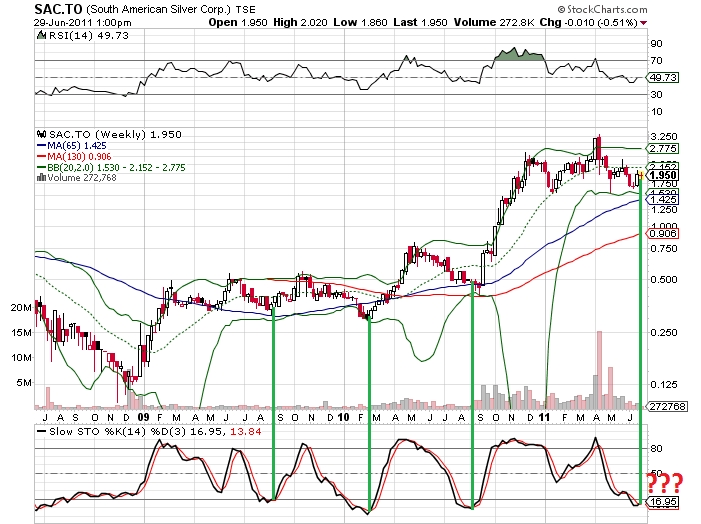Viewport: 701px width, 524px height.
Task: Click the 49.73 RSI value tag on the right axis
Action: (663, 77)
